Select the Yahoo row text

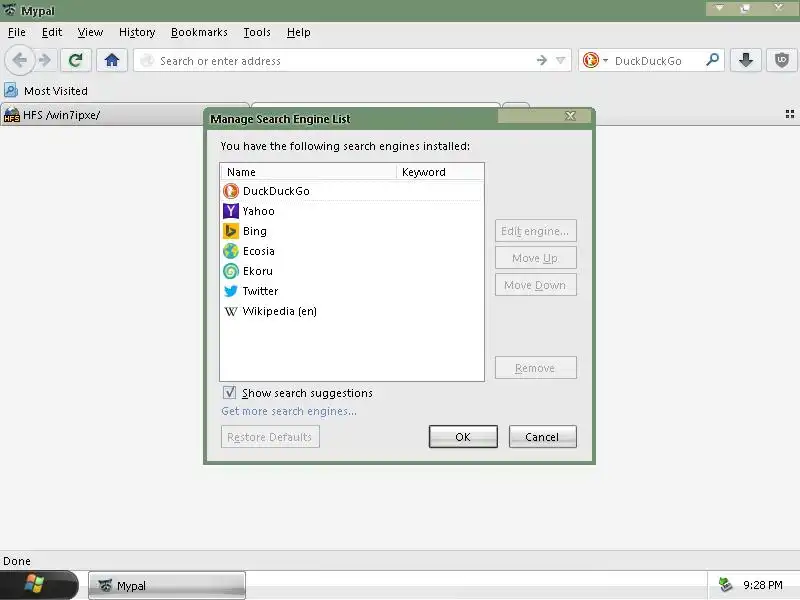point(259,211)
